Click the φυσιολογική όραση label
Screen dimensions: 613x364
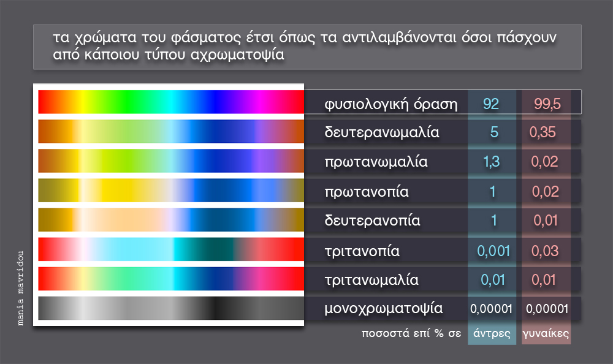(391, 104)
